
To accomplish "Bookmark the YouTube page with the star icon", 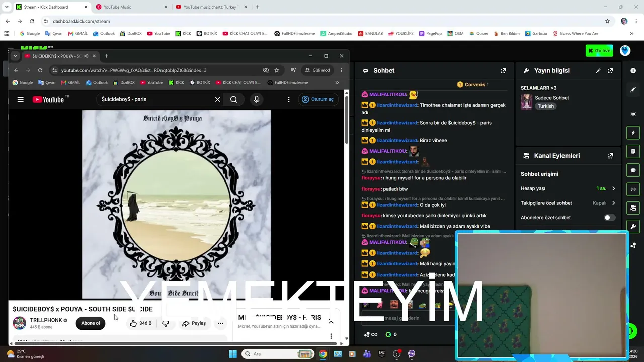I will [x=277, y=70].
